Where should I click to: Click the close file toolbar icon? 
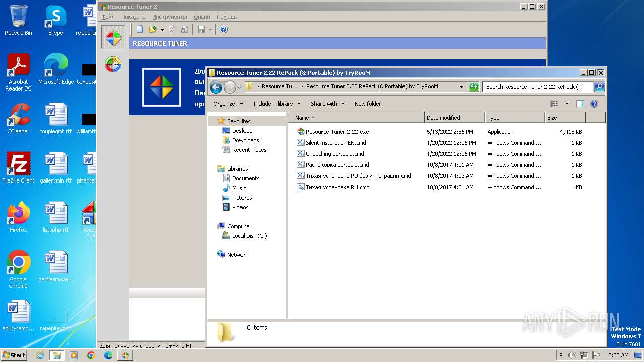point(184,30)
